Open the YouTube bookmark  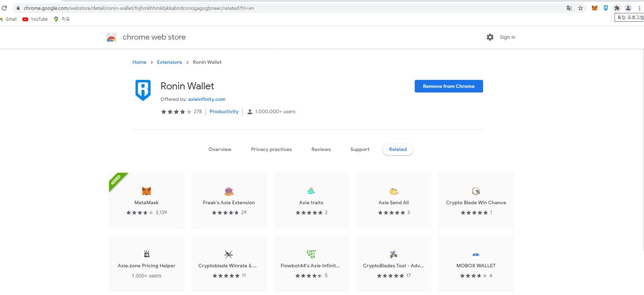[35, 19]
